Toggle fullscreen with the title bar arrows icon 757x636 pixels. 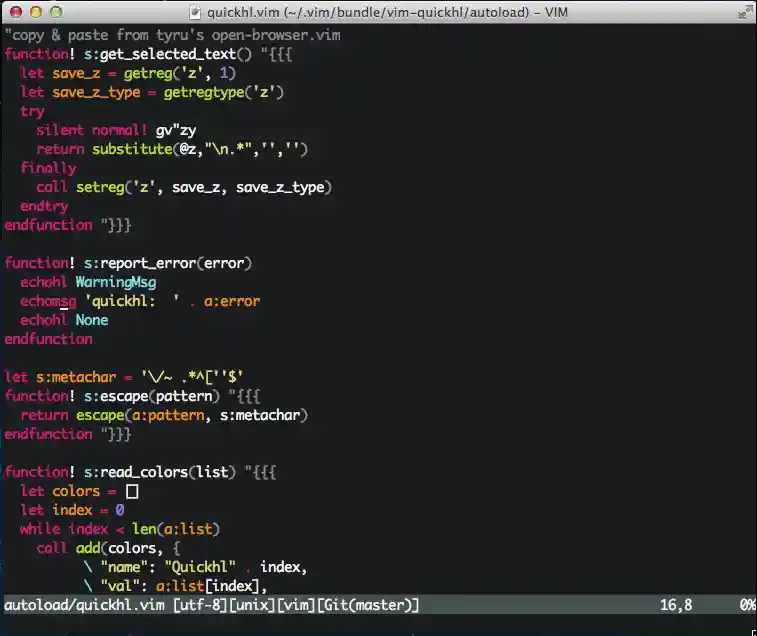click(745, 12)
